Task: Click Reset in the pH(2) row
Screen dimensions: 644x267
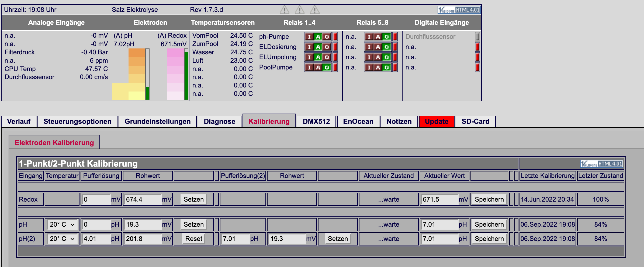Action: tap(194, 239)
